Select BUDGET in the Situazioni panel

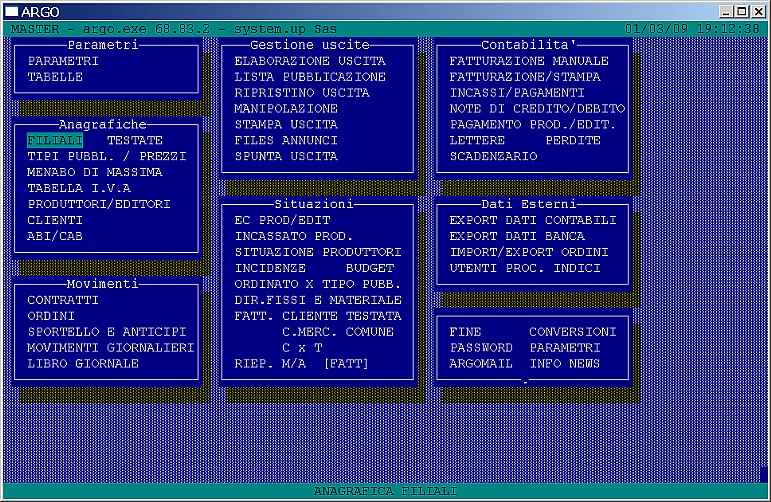369,268
